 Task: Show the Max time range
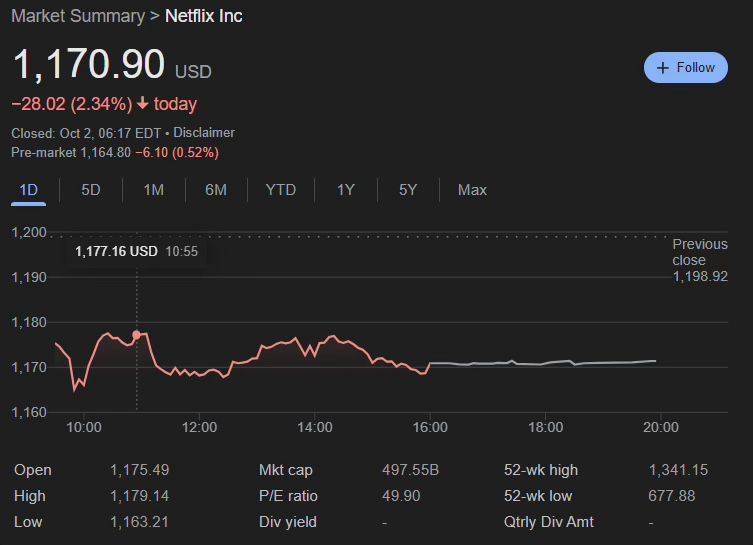472,190
